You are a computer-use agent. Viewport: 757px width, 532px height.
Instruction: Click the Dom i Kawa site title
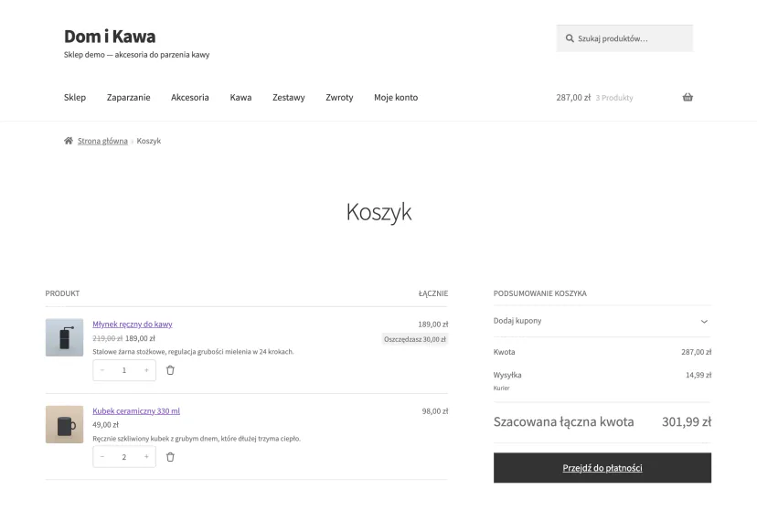coord(110,37)
